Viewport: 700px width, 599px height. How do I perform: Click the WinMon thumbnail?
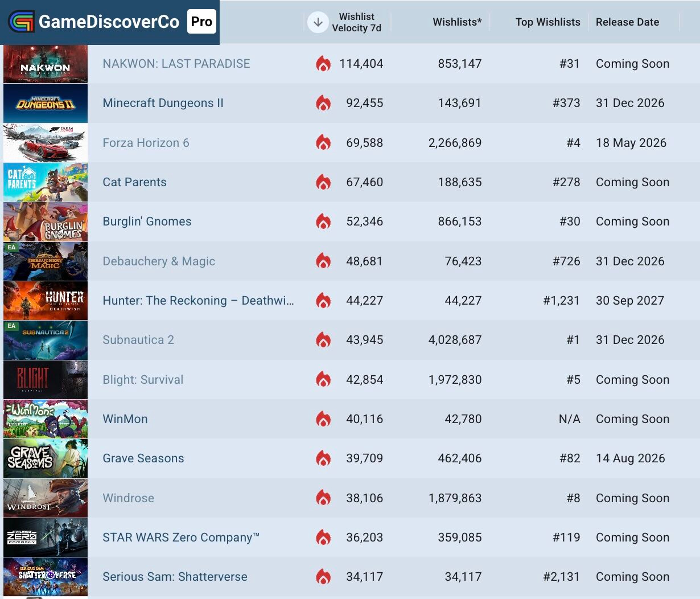coord(46,419)
